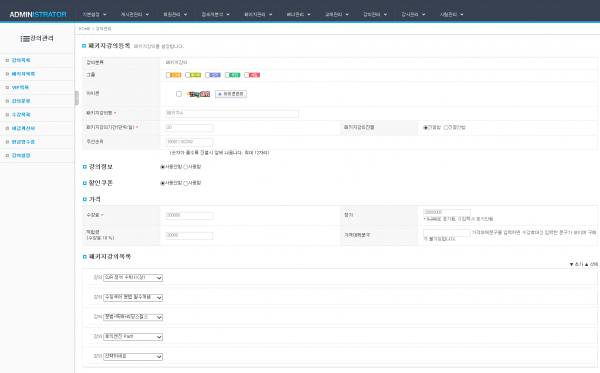Select 진열함 for package display

[x=425, y=127]
